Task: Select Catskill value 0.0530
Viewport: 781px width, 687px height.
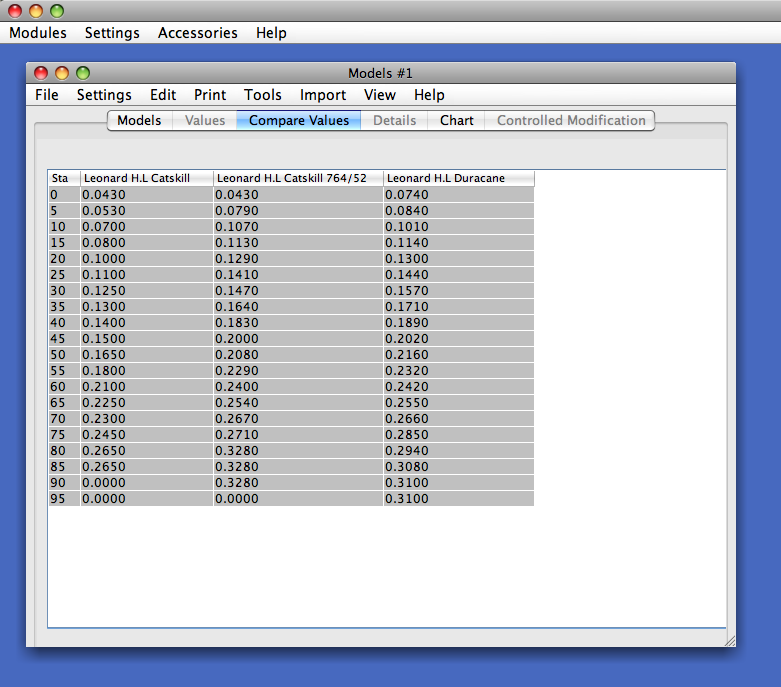Action: coord(147,211)
